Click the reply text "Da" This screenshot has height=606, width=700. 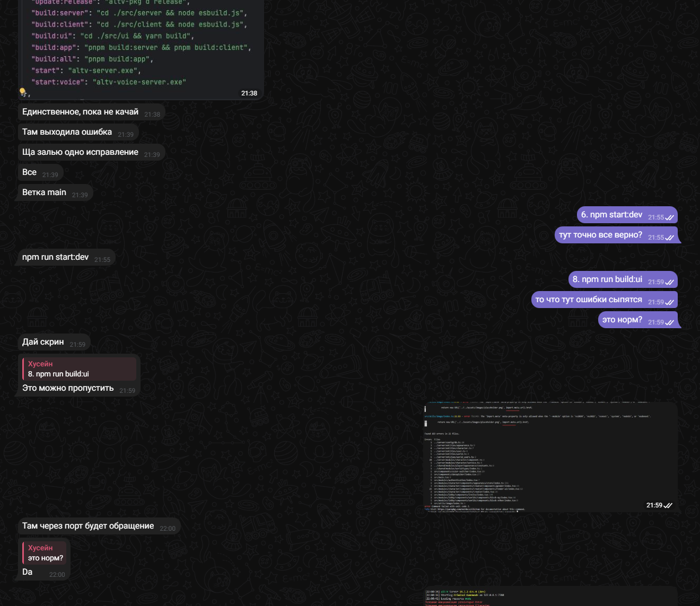pos(28,572)
